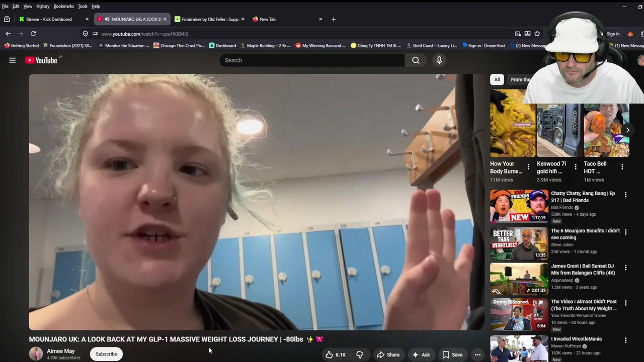Start voice search with microphone icon
The image size is (644, 362).
[439, 60]
